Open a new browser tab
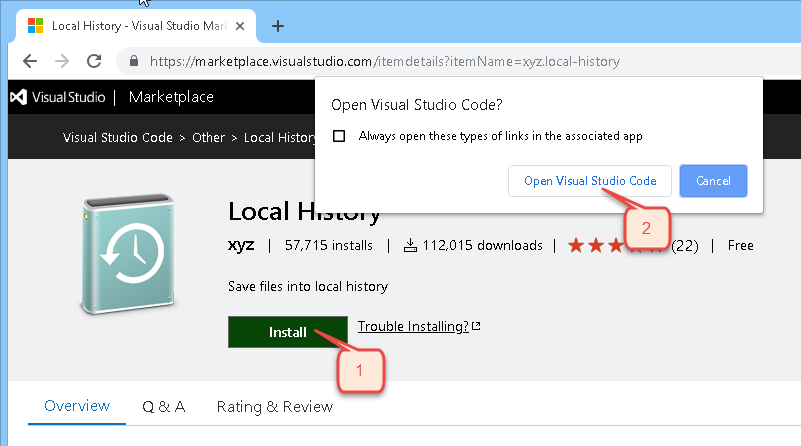Viewport: 801px width, 446px height. click(278, 26)
